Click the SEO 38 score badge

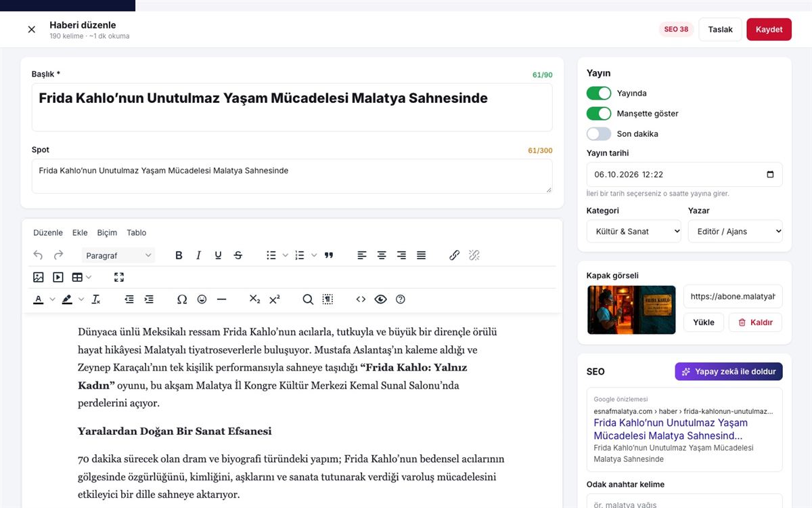[676, 30]
